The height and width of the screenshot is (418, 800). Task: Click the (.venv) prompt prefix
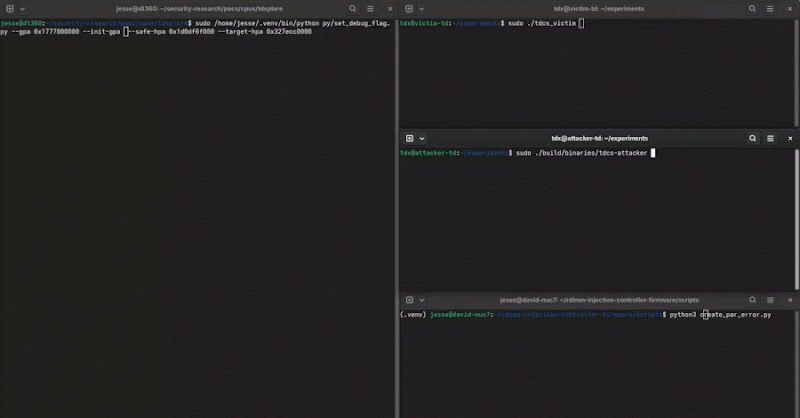(x=413, y=315)
